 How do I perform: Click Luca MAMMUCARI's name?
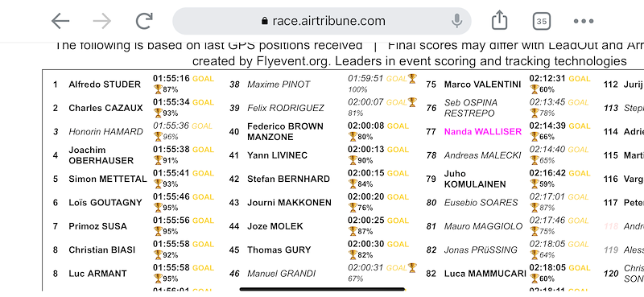tap(485, 274)
